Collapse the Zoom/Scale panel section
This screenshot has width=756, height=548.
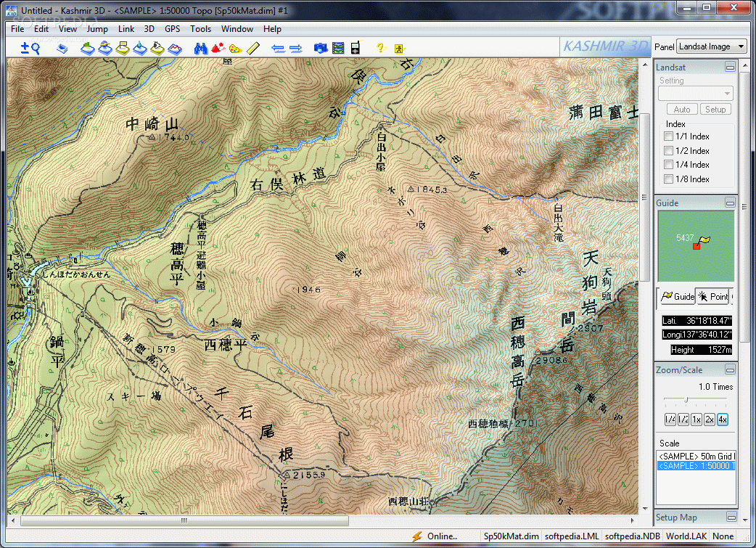click(x=730, y=370)
